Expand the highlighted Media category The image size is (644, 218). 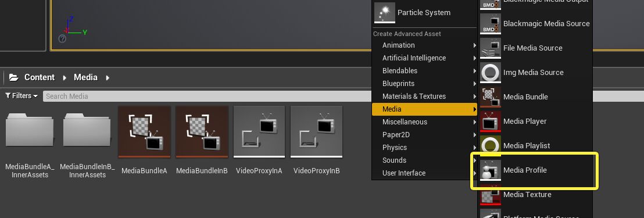point(424,109)
